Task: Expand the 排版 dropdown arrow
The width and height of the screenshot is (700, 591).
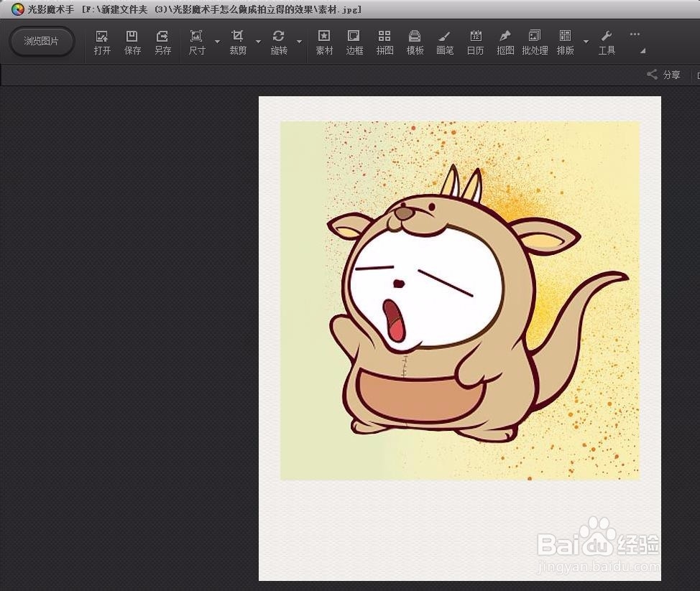Action: [x=586, y=42]
